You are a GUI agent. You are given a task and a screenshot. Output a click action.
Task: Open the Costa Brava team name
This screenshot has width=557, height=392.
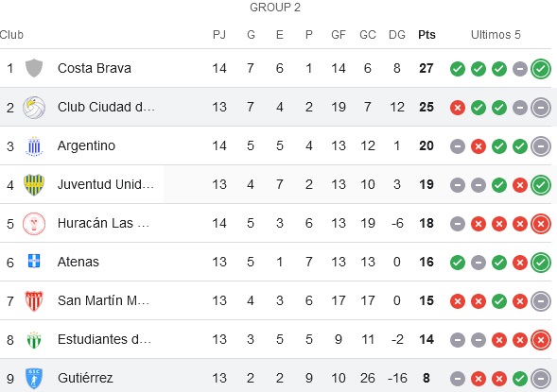[95, 68]
